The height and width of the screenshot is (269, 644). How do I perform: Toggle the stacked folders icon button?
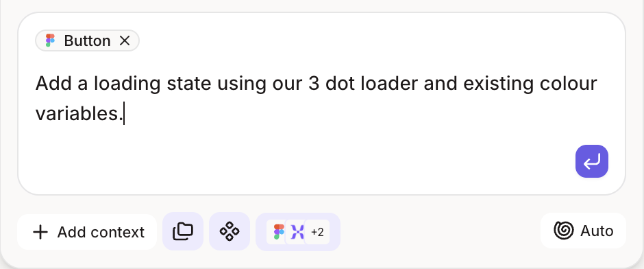tap(183, 231)
